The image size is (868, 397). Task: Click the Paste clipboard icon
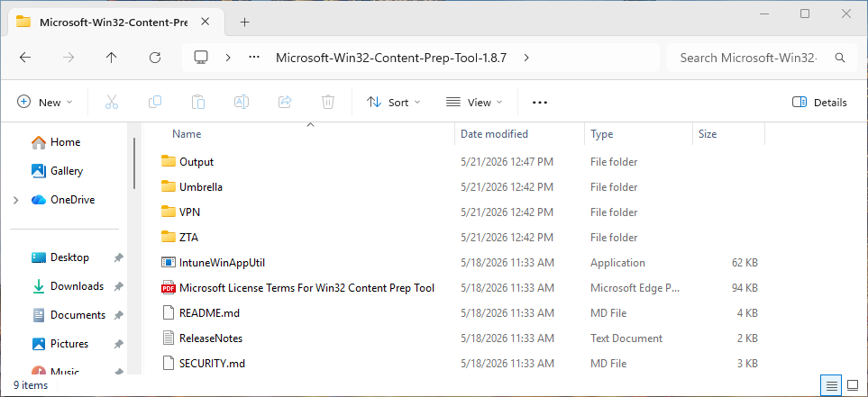click(198, 103)
